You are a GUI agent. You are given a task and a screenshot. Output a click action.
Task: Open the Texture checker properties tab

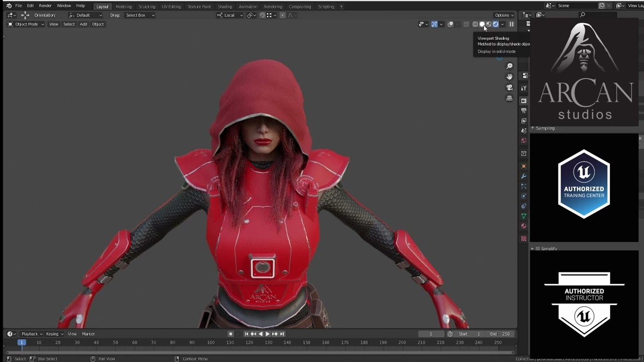click(x=524, y=238)
